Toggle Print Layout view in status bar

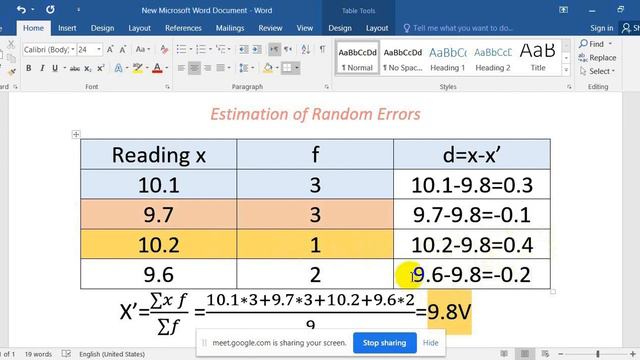[524, 353]
